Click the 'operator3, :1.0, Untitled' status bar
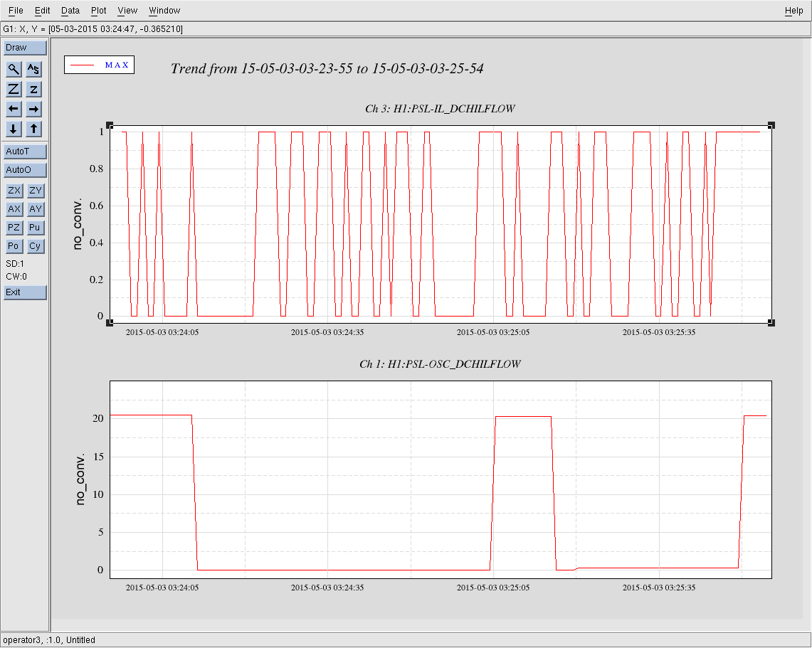812x648 pixels. pyautogui.click(x=49, y=640)
